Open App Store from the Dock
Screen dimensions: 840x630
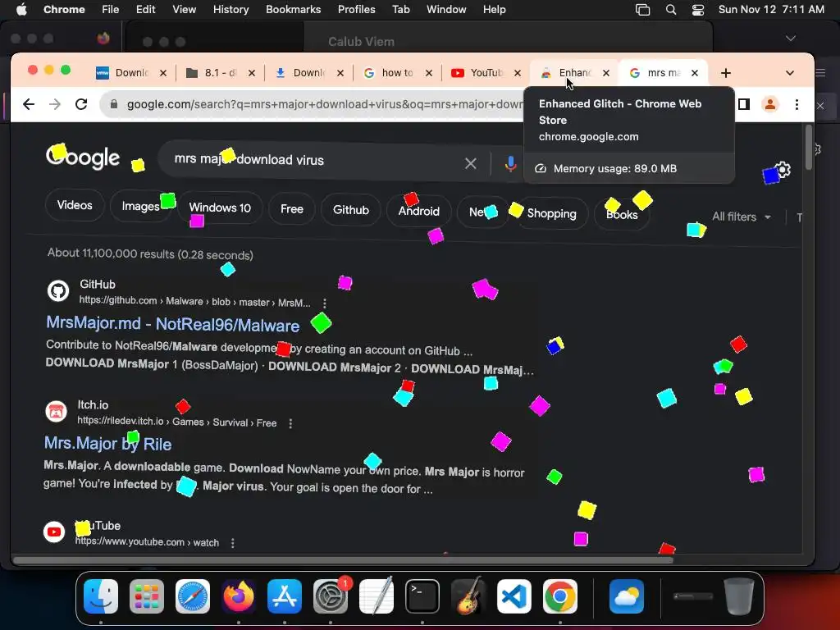coord(285,596)
